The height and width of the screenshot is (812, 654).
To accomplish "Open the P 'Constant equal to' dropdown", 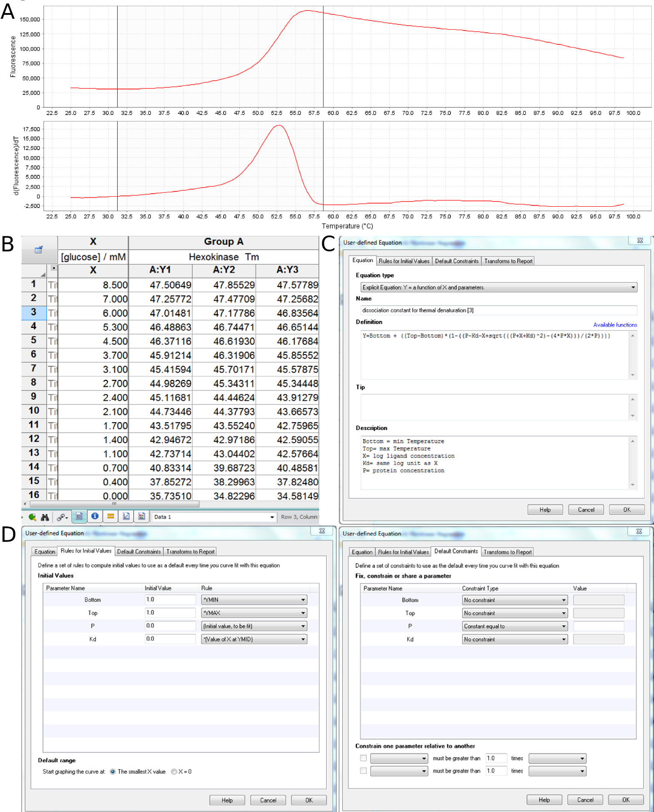I will (515, 626).
